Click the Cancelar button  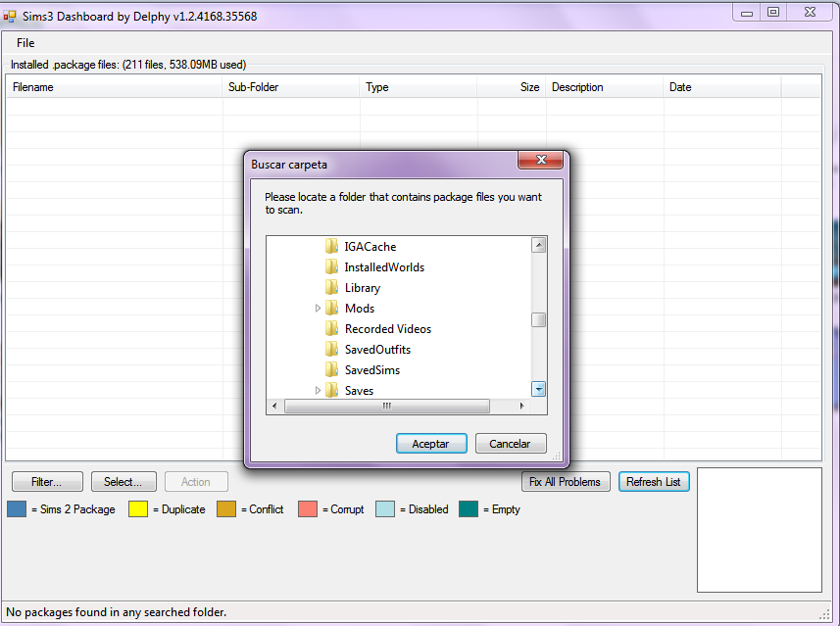[511, 443]
